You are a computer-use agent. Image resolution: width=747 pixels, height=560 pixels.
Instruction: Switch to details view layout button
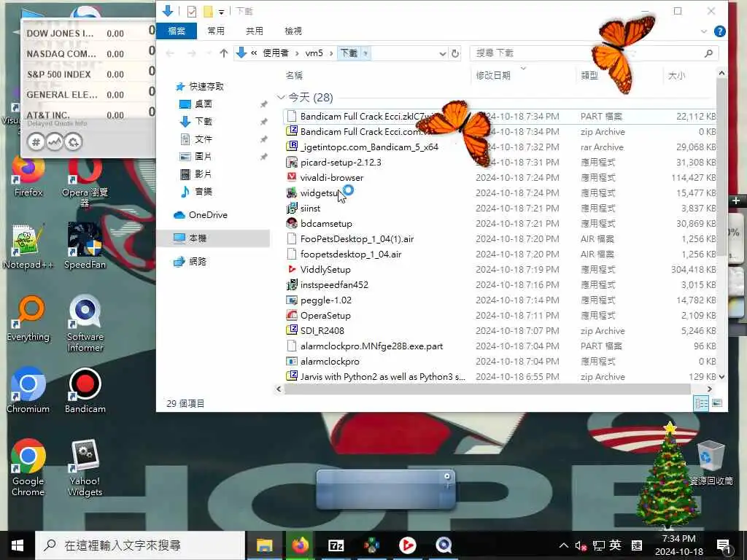coord(701,403)
